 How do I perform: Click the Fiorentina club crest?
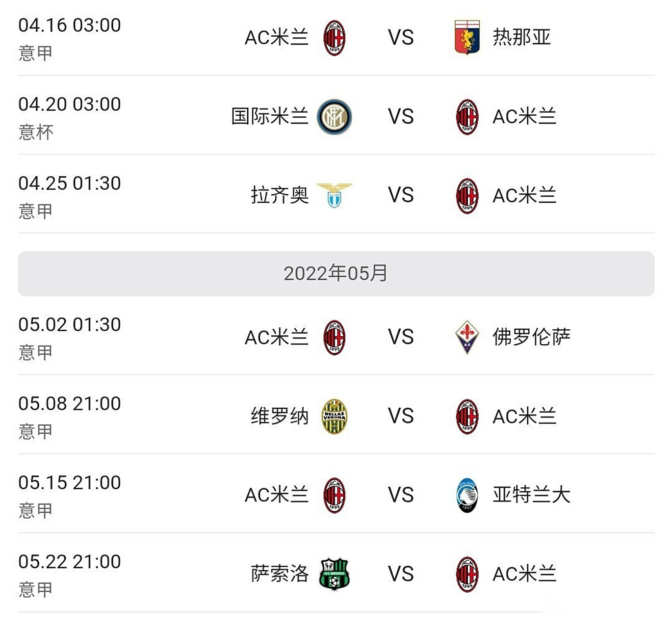[x=466, y=337]
